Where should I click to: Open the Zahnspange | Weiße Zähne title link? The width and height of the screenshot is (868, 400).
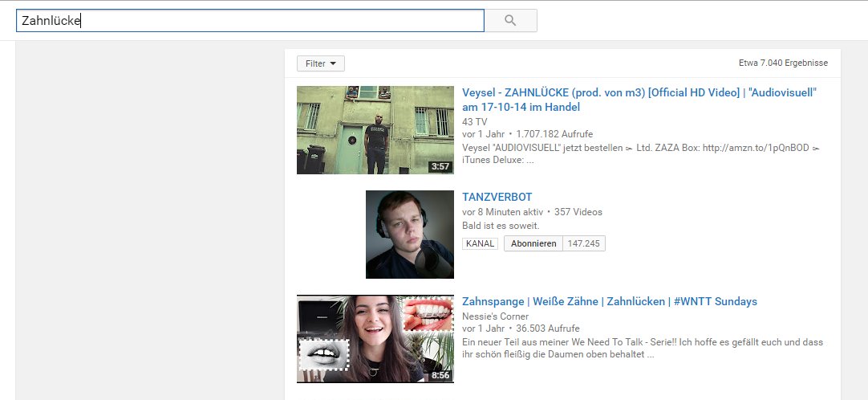pyautogui.click(x=610, y=302)
